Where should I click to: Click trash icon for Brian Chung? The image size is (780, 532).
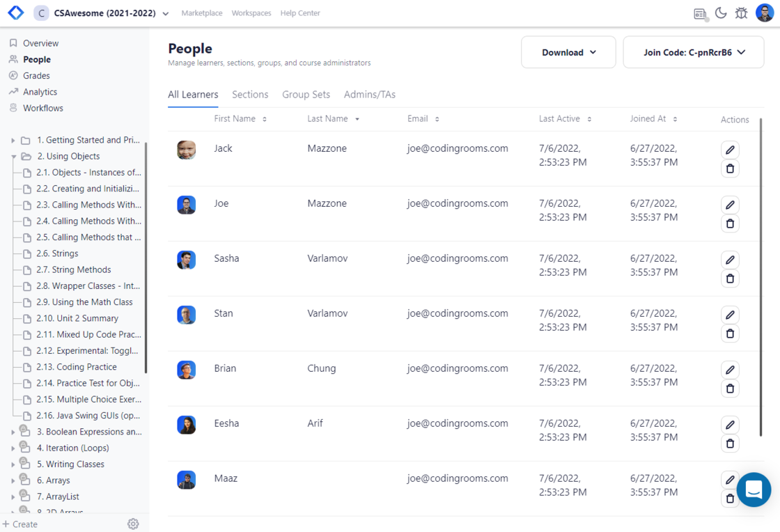[730, 389]
